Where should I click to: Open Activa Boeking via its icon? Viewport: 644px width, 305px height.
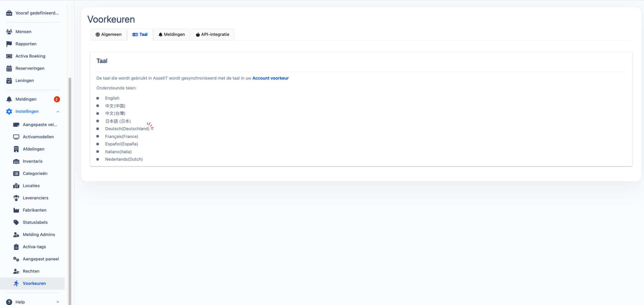[9, 56]
